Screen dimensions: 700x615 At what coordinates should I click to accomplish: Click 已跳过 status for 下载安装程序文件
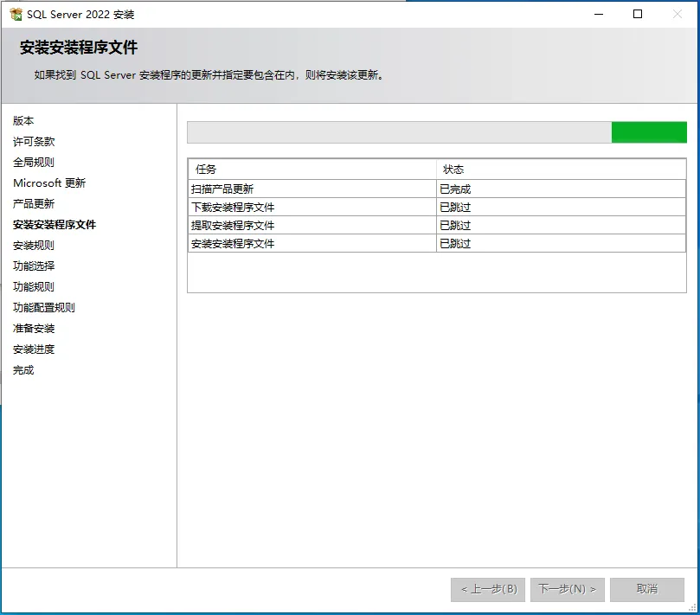pyautogui.click(x=561, y=207)
